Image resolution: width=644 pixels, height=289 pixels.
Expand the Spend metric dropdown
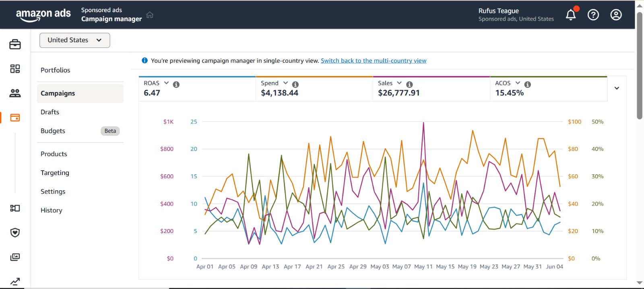285,83
